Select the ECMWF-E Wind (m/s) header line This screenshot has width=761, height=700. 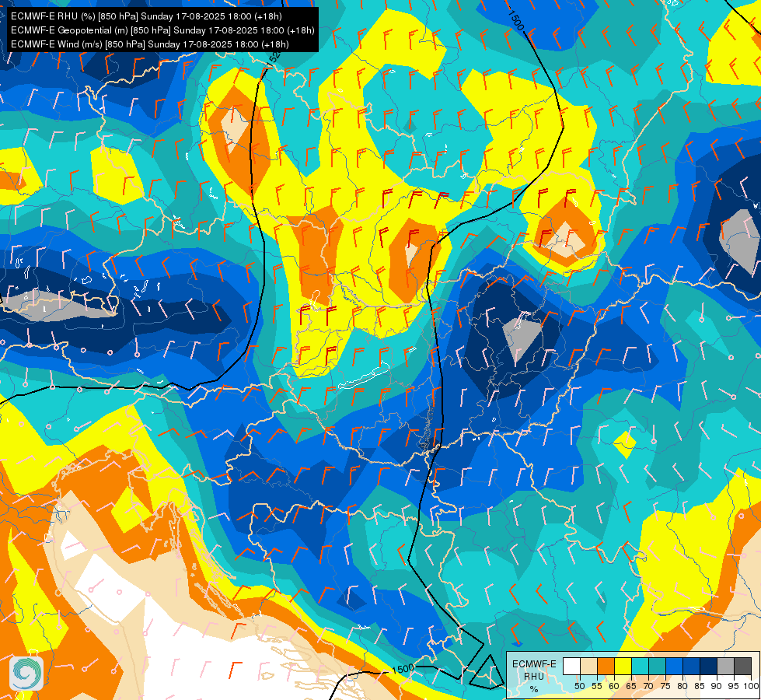[150, 44]
